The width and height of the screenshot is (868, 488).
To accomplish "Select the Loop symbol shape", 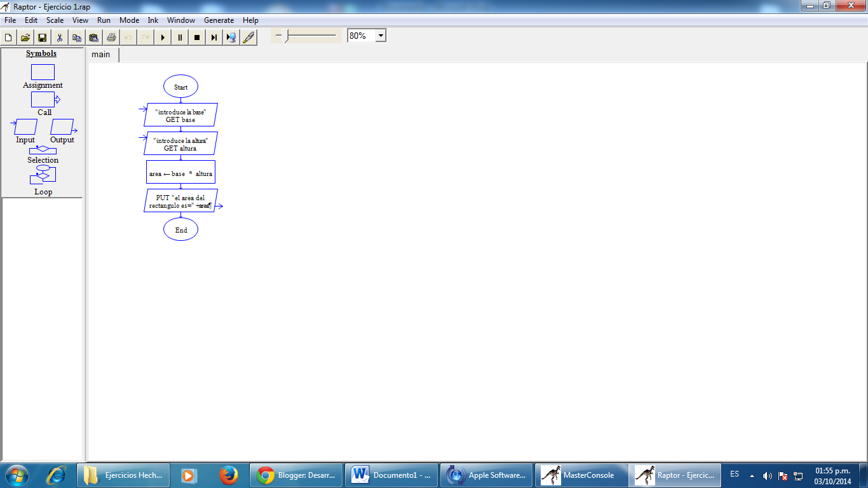I will pyautogui.click(x=42, y=175).
